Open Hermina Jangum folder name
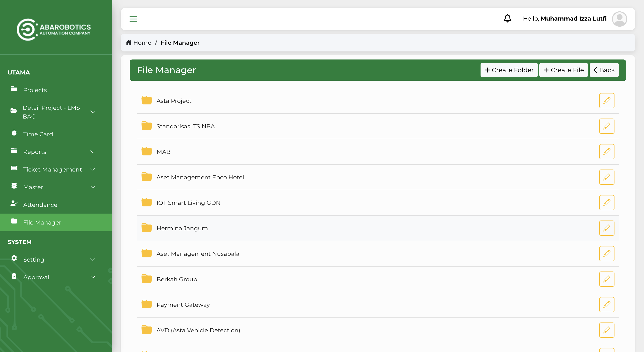Viewport: 644px width, 352px height. pos(182,229)
